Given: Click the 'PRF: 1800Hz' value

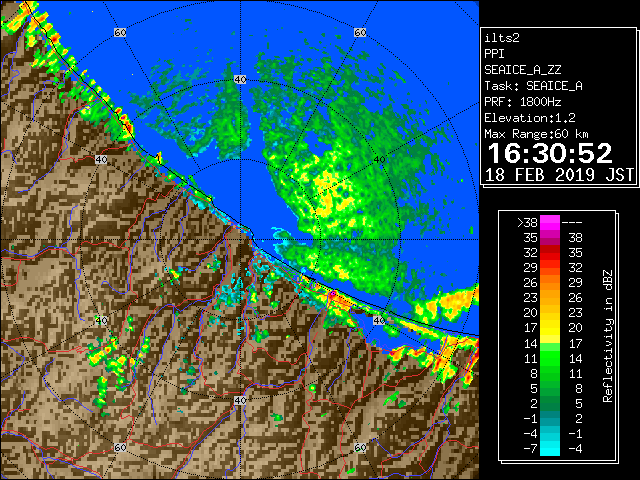Looking at the screenshot, I should (x=523, y=102).
